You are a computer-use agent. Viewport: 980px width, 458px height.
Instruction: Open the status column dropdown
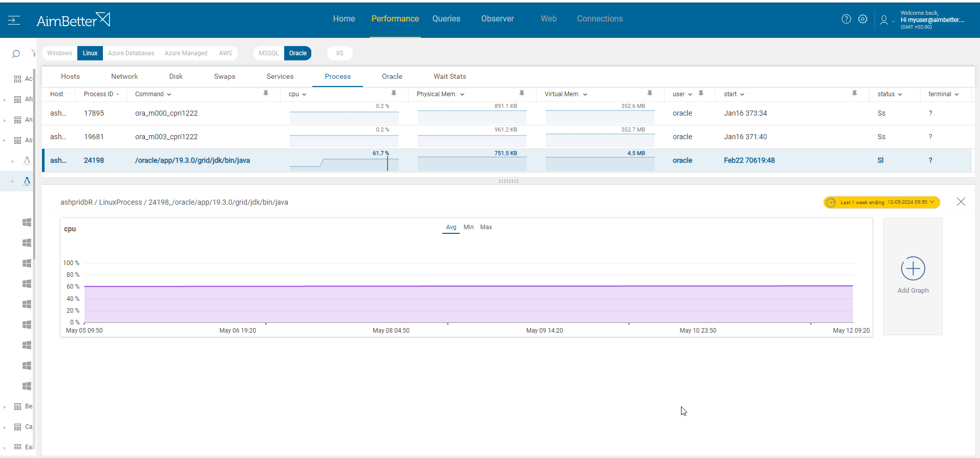[900, 94]
